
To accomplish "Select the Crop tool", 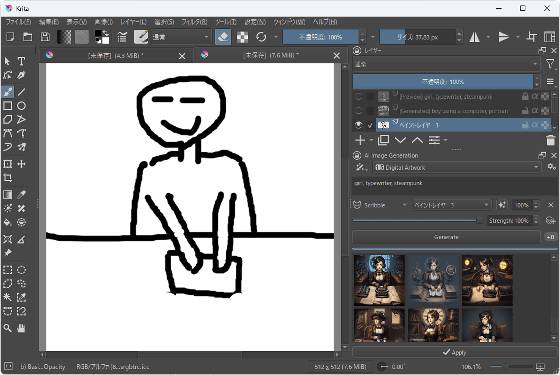I will click(x=8, y=178).
